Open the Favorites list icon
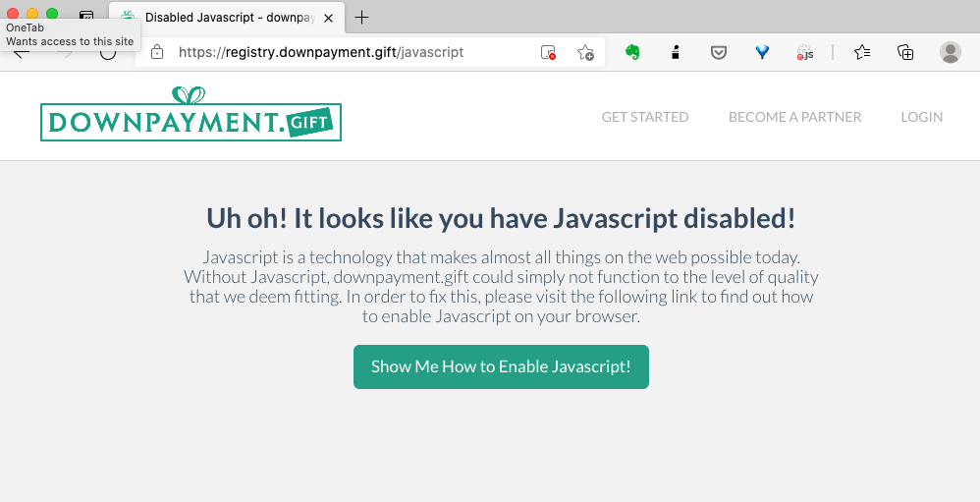The width and height of the screenshot is (980, 502). point(862,52)
